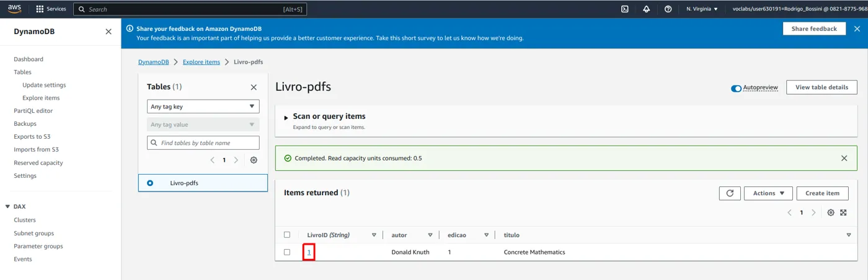
Task: Focus the Find tables by name field
Action: [x=203, y=142]
